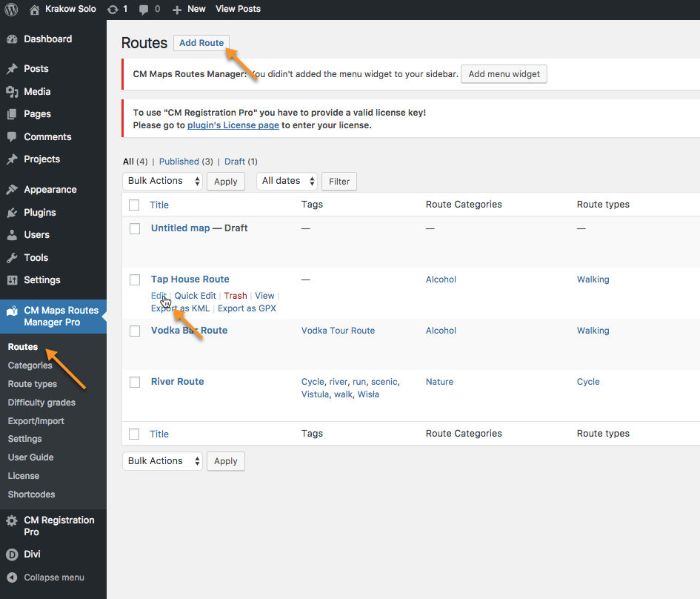This screenshot has width=700, height=599.
Task: Click the WordPress logo icon
Action: click(x=11, y=10)
